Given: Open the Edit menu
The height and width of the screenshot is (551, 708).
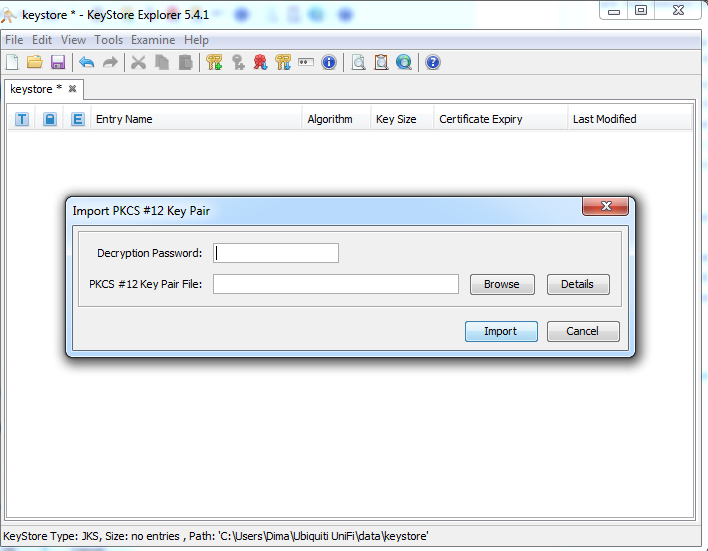Looking at the screenshot, I should tap(42, 40).
